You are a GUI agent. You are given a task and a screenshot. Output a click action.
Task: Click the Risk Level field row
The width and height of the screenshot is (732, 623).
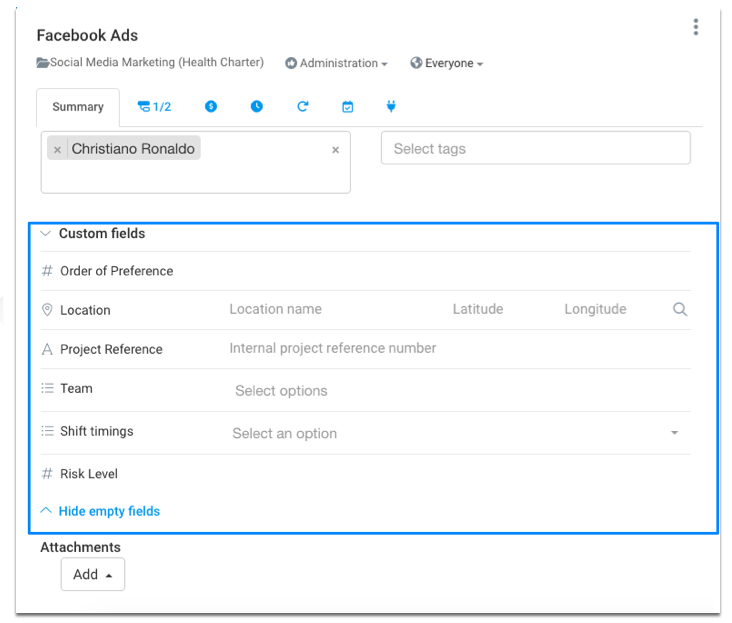coord(366,474)
